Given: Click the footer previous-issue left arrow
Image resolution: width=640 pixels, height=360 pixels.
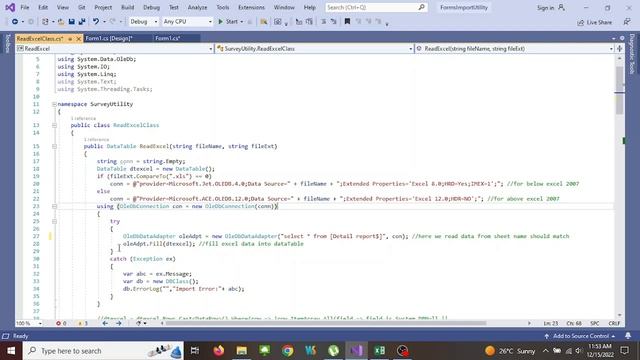Looking at the screenshot, I should [x=105, y=323].
